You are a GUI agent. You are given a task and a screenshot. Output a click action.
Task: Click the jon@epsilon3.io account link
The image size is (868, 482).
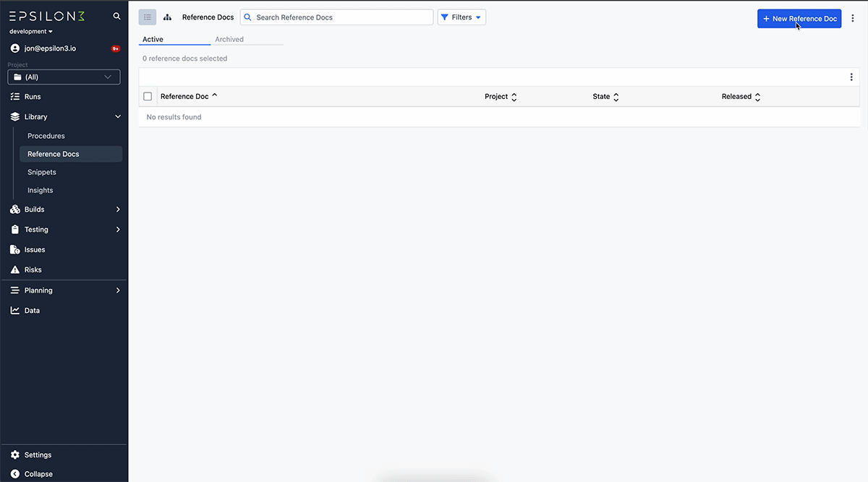pos(51,48)
